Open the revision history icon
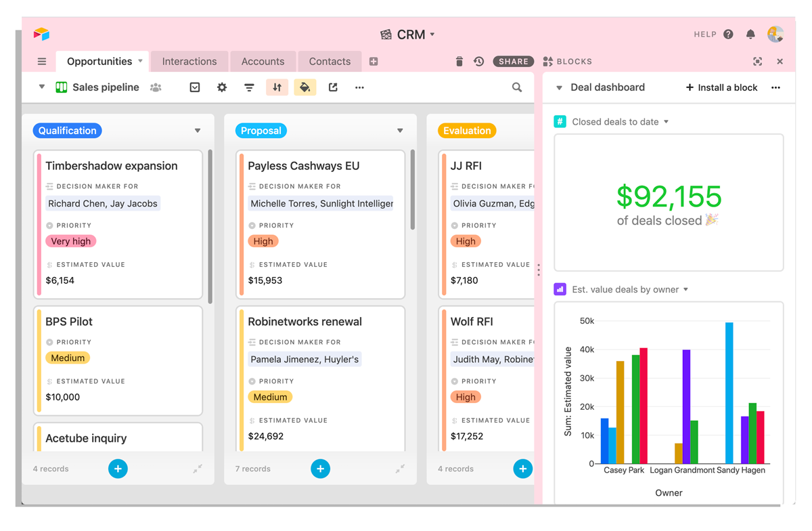This screenshot has height=531, width=812. pyautogui.click(x=478, y=62)
